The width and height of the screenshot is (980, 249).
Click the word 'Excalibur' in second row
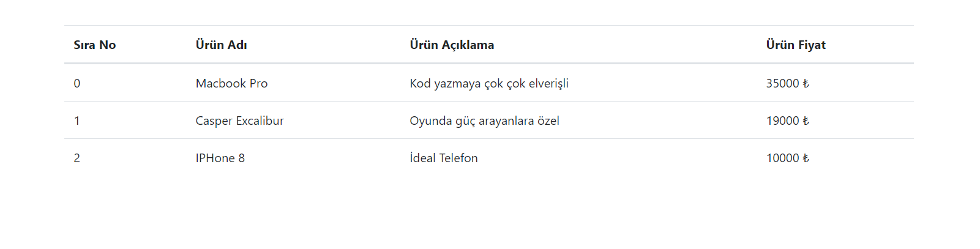[x=260, y=121]
